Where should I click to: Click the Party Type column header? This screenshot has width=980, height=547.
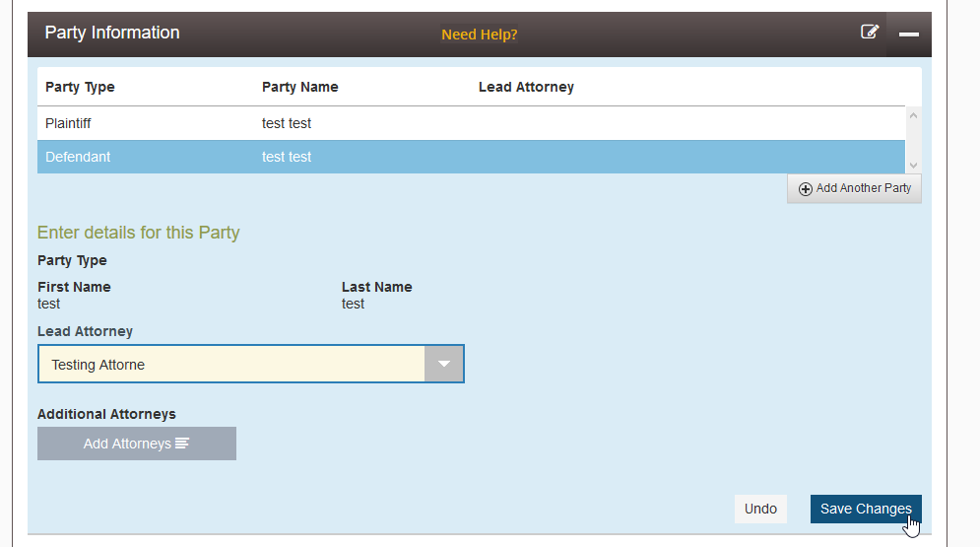(80, 87)
